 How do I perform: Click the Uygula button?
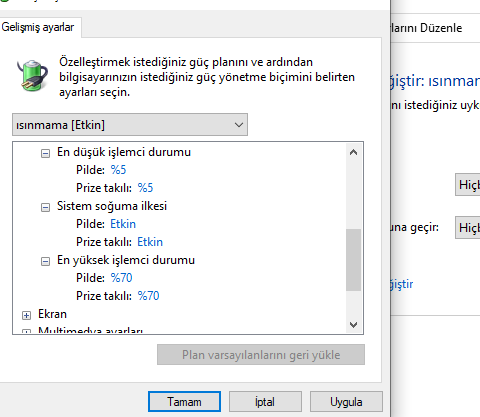click(346, 402)
